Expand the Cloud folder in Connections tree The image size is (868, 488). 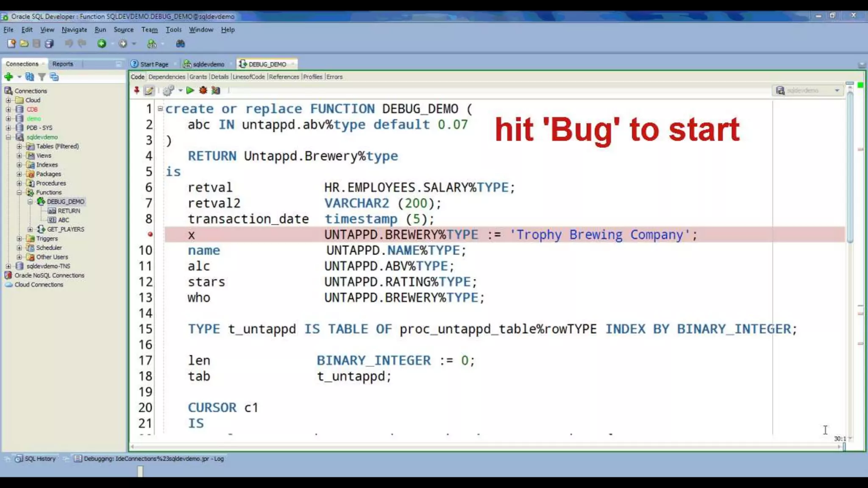[x=8, y=100]
